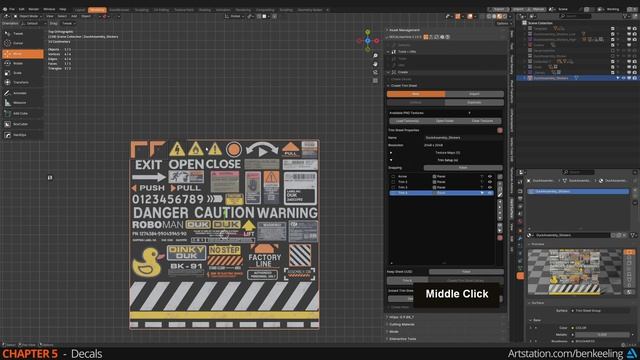Select the orange preview shape icon beside material preview

629,252
